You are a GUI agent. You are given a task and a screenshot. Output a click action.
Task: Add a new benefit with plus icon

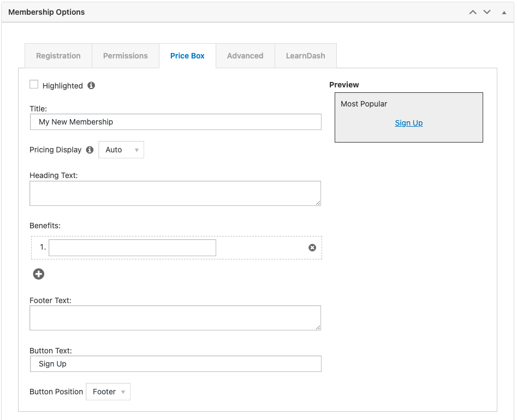(39, 274)
